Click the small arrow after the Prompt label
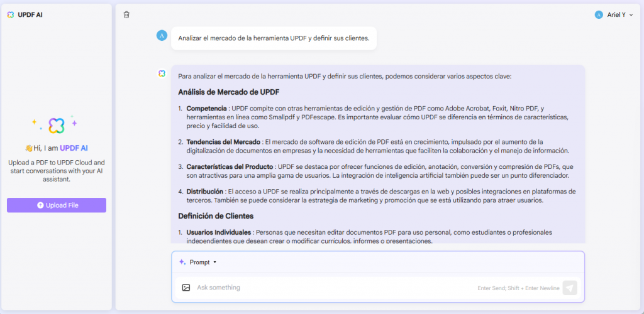Viewport: 644px width, 314px height. [215, 263]
